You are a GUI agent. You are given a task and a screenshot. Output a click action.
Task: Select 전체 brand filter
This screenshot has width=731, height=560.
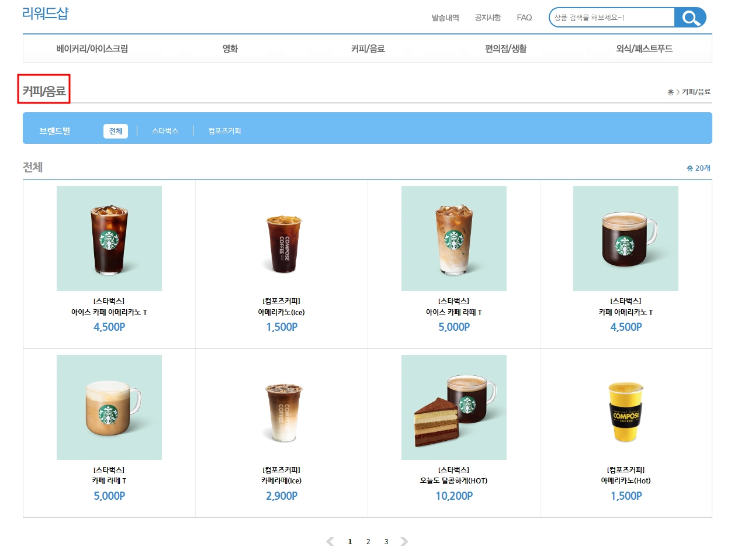tap(116, 131)
